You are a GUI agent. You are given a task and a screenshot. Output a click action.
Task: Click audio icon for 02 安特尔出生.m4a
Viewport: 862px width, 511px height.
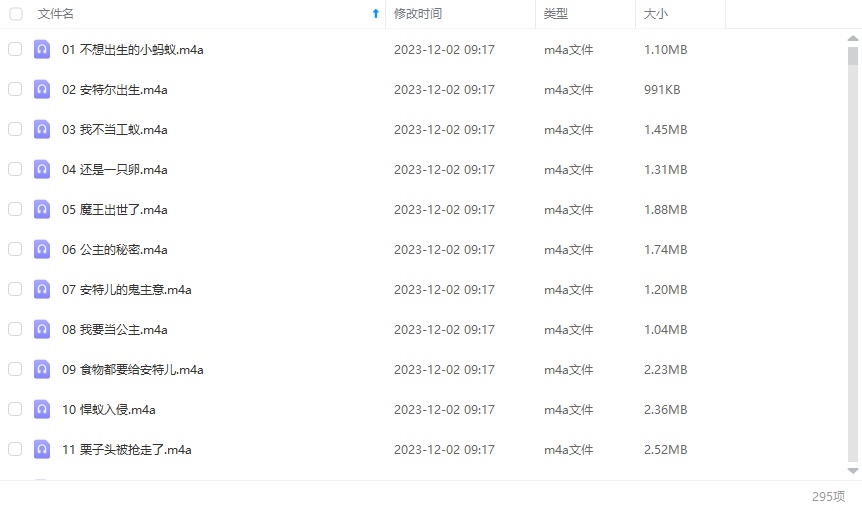pyautogui.click(x=42, y=89)
